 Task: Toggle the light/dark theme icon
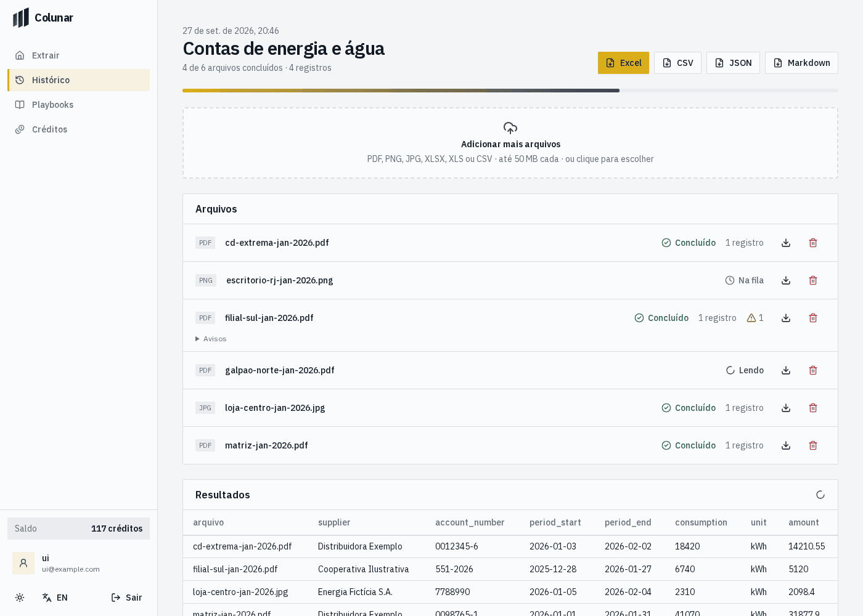pyautogui.click(x=20, y=598)
